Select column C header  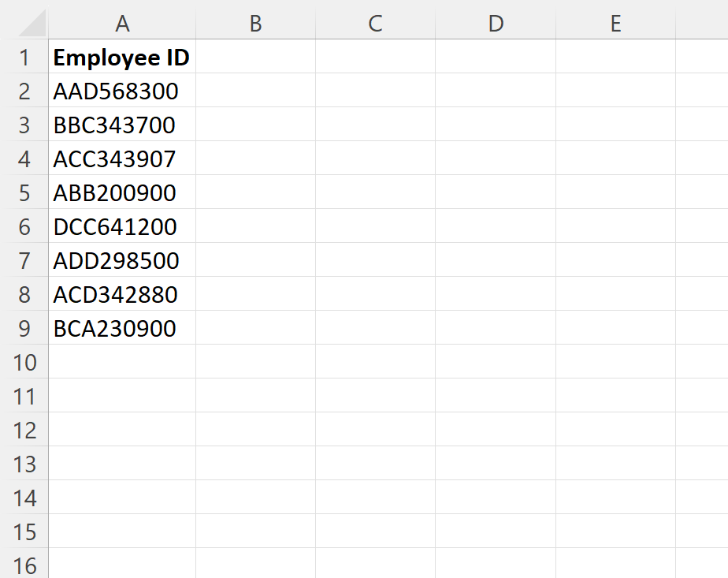[374, 24]
